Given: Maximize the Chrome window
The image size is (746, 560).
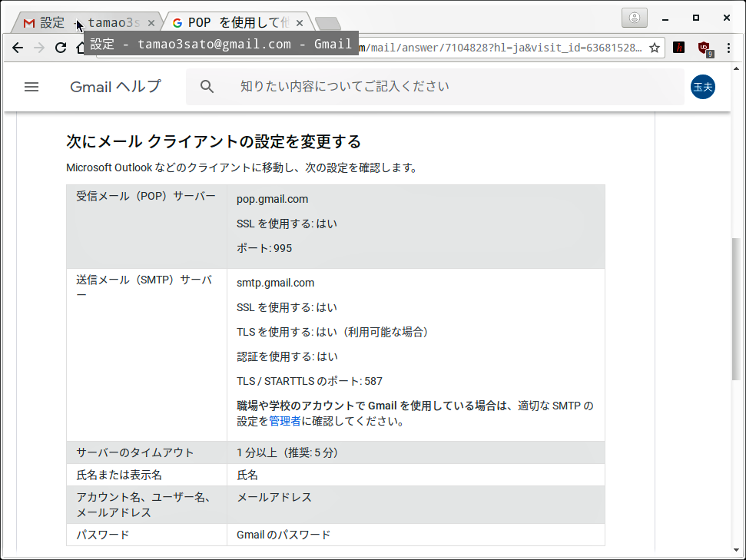Looking at the screenshot, I should click(x=695, y=18).
